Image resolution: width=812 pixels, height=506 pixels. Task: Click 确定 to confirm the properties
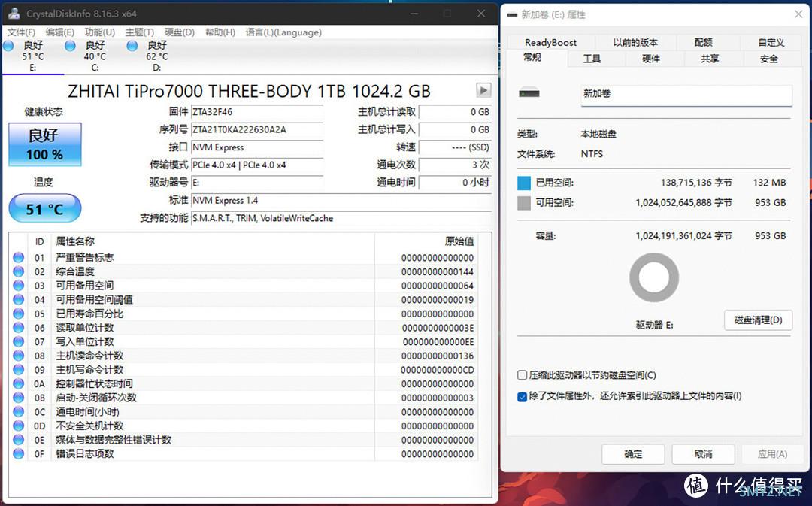(632, 454)
